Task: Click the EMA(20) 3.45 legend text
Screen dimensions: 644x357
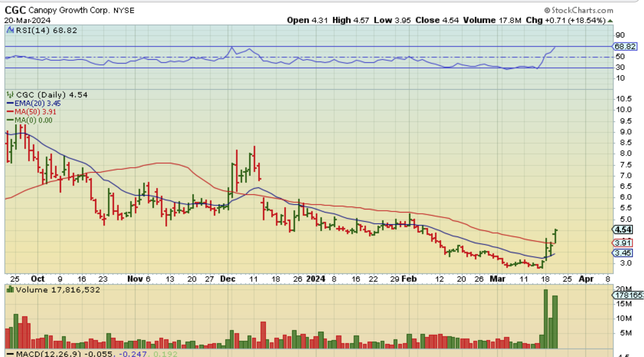Action: click(37, 103)
